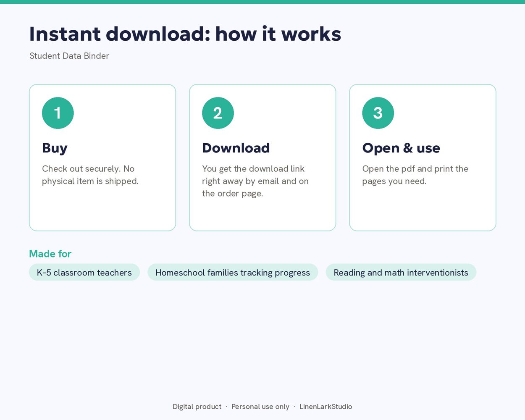This screenshot has width=525, height=420.
Task: Click the 'Download' step heading
Action: tap(236, 148)
